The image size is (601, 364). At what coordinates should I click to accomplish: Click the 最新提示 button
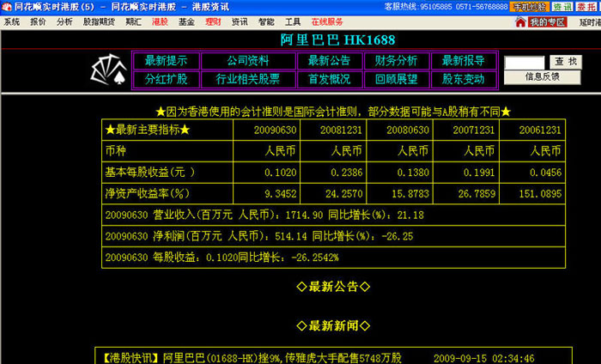tap(166, 61)
